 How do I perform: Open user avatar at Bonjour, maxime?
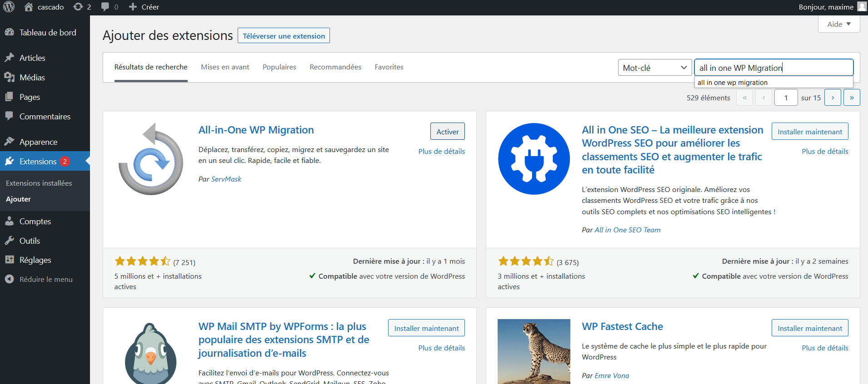pyautogui.click(x=862, y=6)
